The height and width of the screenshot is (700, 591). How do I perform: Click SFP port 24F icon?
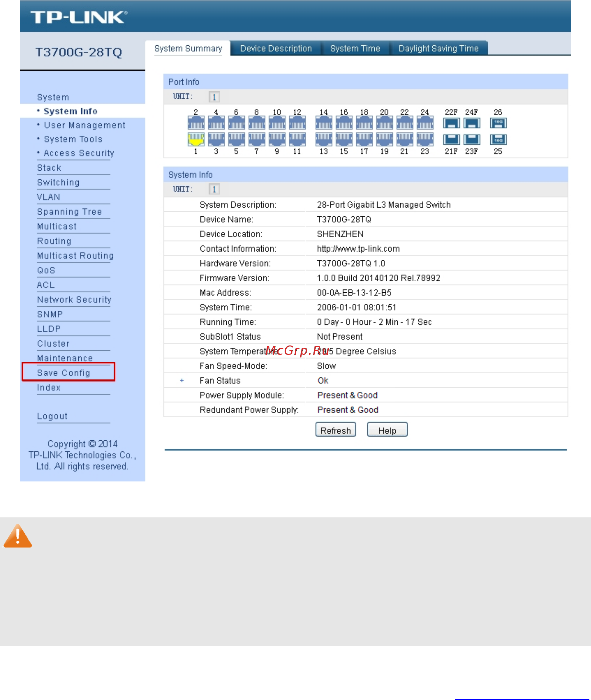[x=472, y=123]
